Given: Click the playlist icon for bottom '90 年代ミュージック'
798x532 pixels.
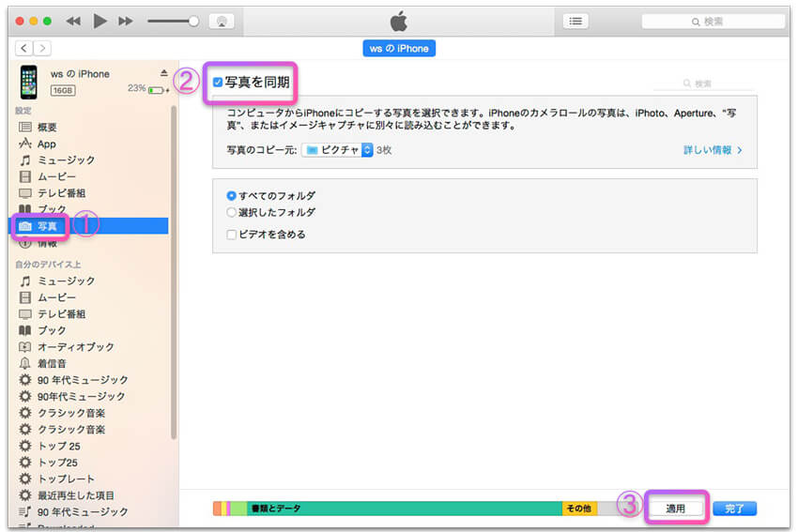Looking at the screenshot, I should pyautogui.click(x=25, y=511).
